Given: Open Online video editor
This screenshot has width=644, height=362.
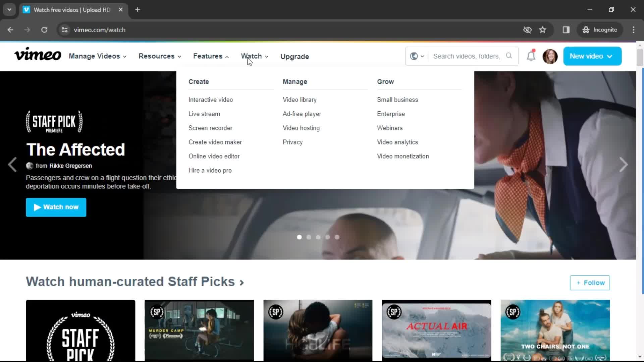Looking at the screenshot, I should [214, 156].
